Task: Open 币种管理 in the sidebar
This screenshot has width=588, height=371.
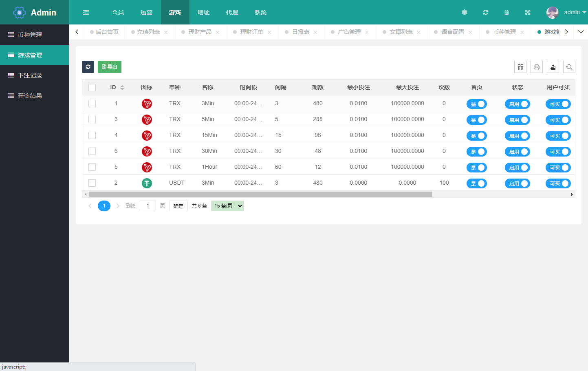Action: point(35,35)
